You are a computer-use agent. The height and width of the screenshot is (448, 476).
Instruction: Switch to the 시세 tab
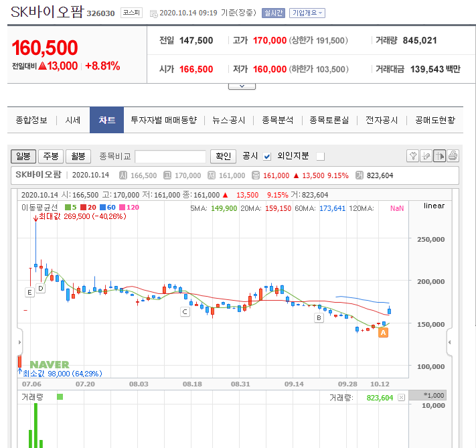[x=73, y=121]
